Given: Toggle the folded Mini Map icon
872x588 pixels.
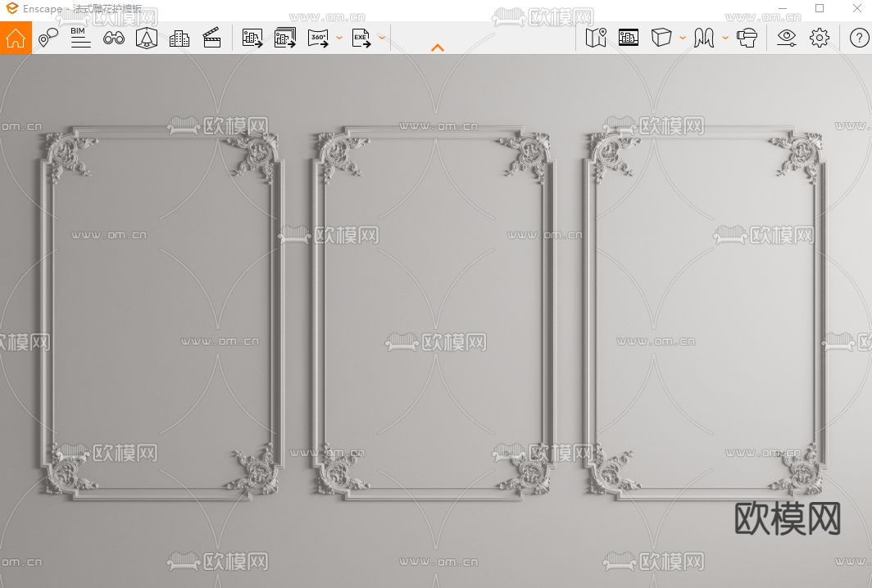Looking at the screenshot, I should click(x=596, y=38).
